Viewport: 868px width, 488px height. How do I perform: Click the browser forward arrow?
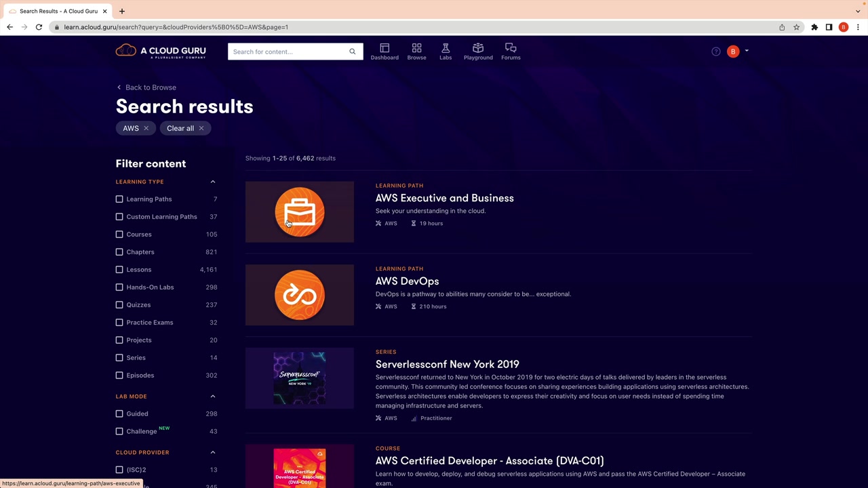pos(24,27)
